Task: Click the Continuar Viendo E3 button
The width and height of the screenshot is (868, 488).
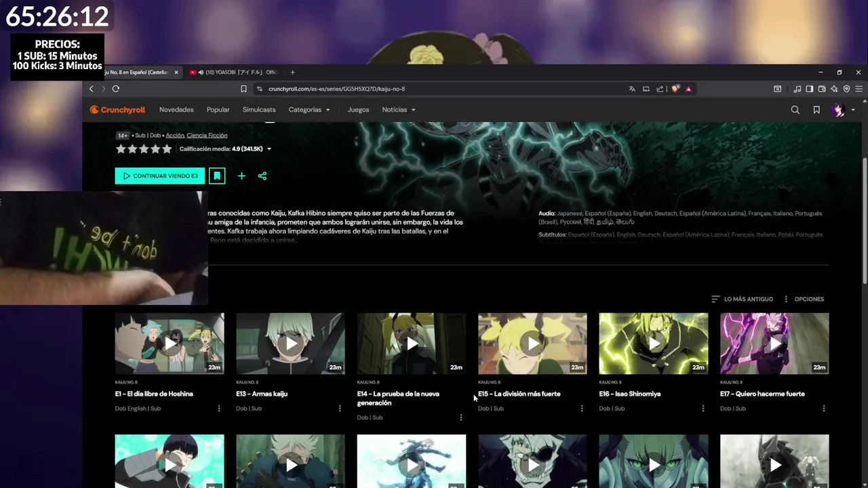Action: [160, 176]
